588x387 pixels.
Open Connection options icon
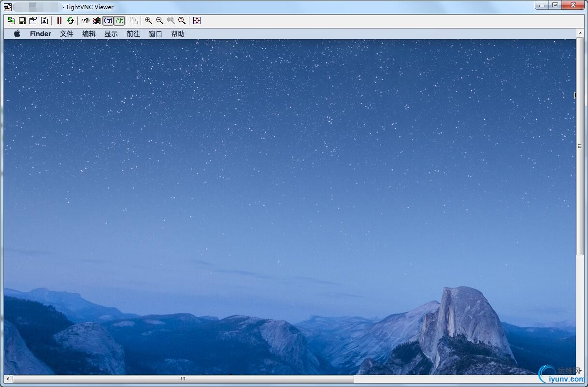pos(33,21)
